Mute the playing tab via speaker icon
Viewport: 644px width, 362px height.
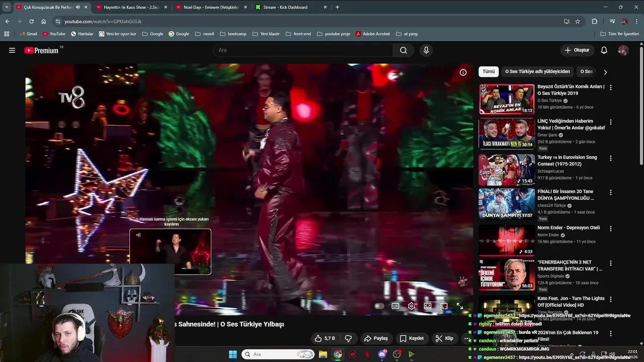tap(77, 7)
